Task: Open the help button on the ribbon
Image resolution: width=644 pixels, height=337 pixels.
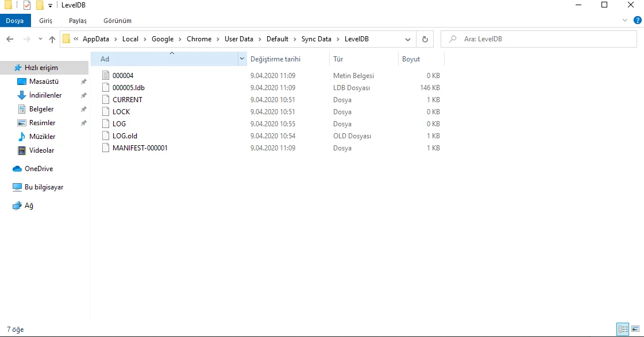Action: click(637, 20)
